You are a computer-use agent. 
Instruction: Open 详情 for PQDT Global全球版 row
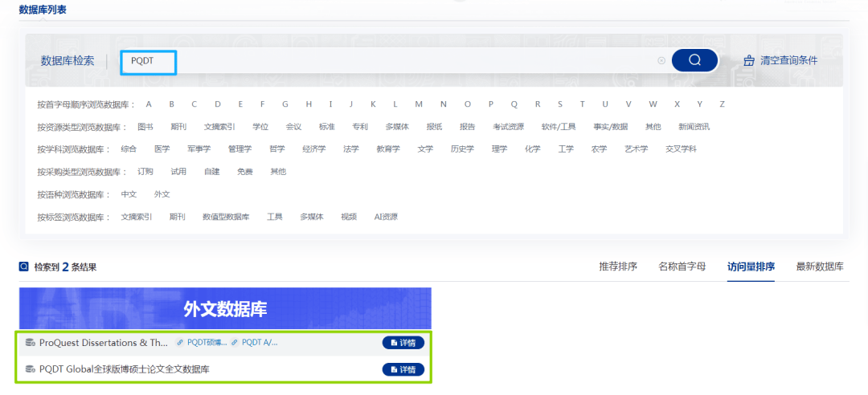403,369
